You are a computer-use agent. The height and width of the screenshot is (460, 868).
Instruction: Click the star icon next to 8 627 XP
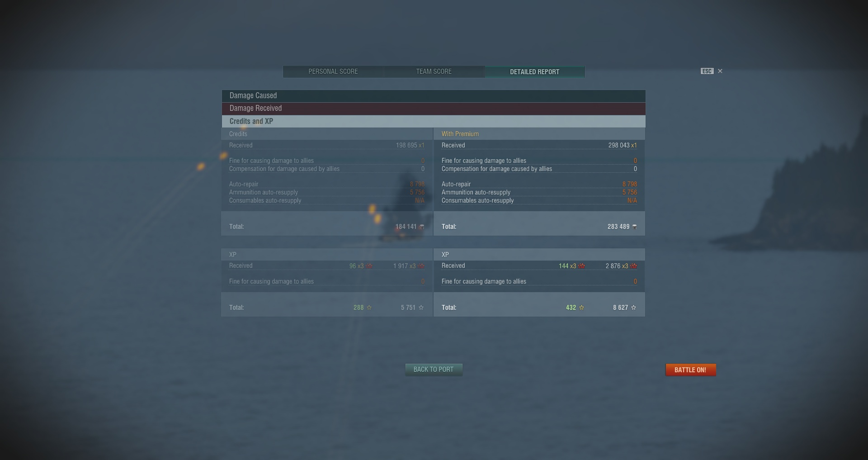tap(633, 308)
